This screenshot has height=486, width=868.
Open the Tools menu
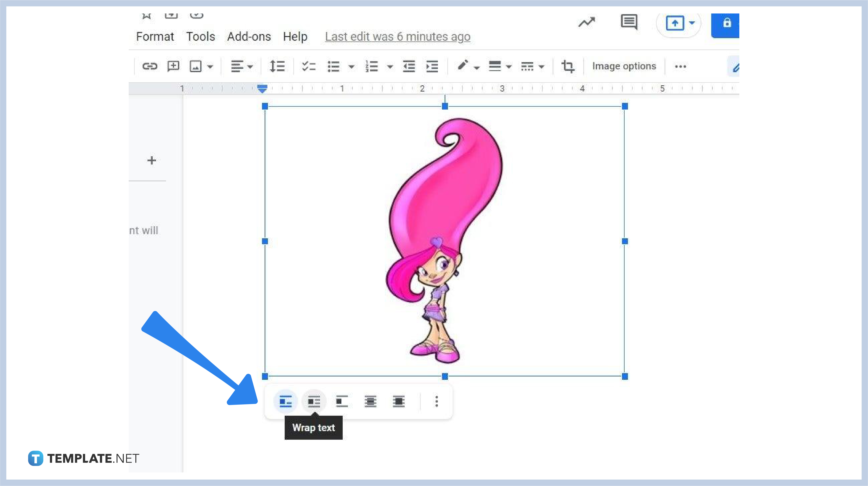(201, 36)
